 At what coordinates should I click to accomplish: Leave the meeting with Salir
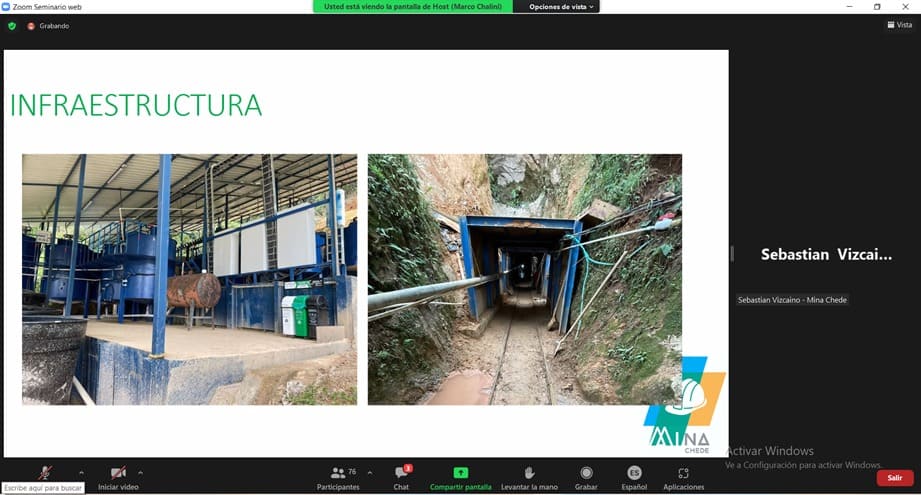pyautogui.click(x=895, y=478)
